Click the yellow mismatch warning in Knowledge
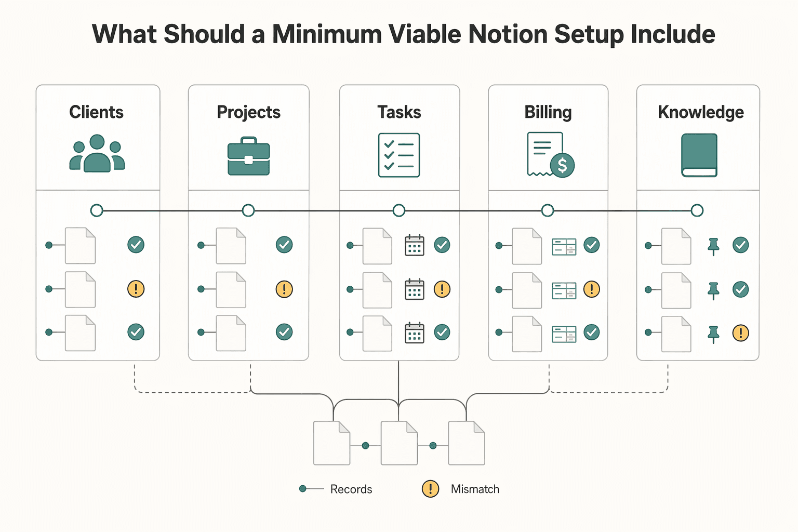798x532 pixels. pyautogui.click(x=741, y=332)
